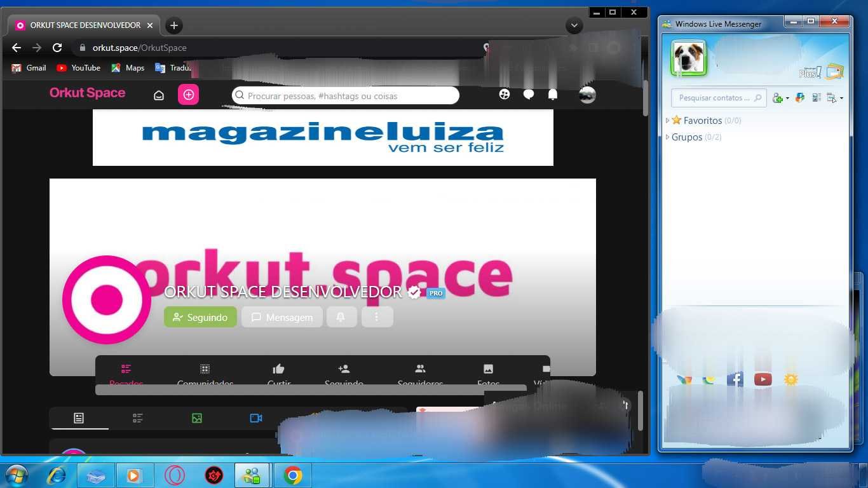Screen dimensions: 868x488
Task: Focus 'Pesquisar contatos' search field in Messenger
Action: pos(719,98)
